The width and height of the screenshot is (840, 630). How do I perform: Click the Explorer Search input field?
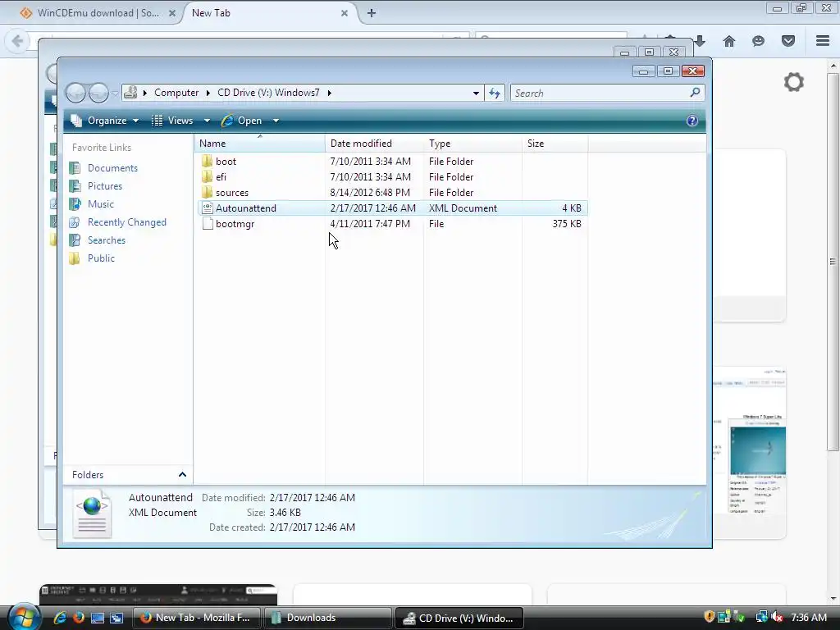pos(601,94)
